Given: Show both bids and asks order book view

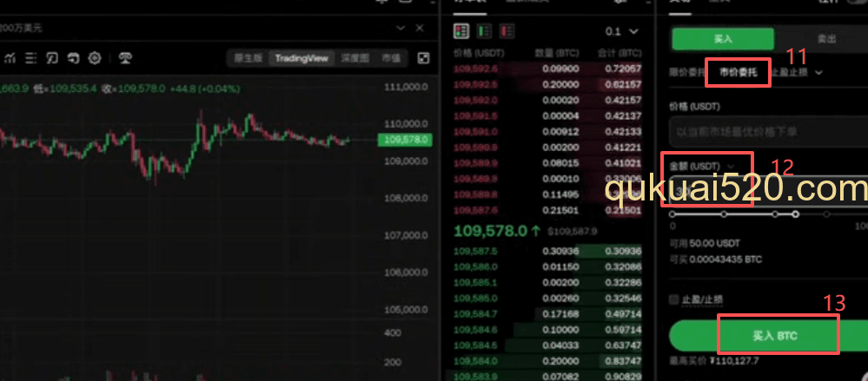Looking at the screenshot, I should pyautogui.click(x=461, y=31).
